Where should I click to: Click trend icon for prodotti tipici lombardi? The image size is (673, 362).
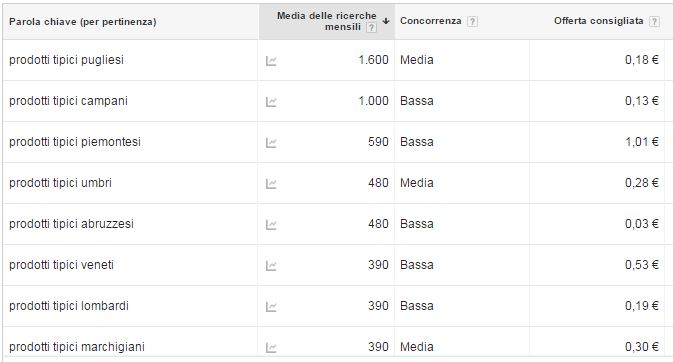[x=271, y=307]
